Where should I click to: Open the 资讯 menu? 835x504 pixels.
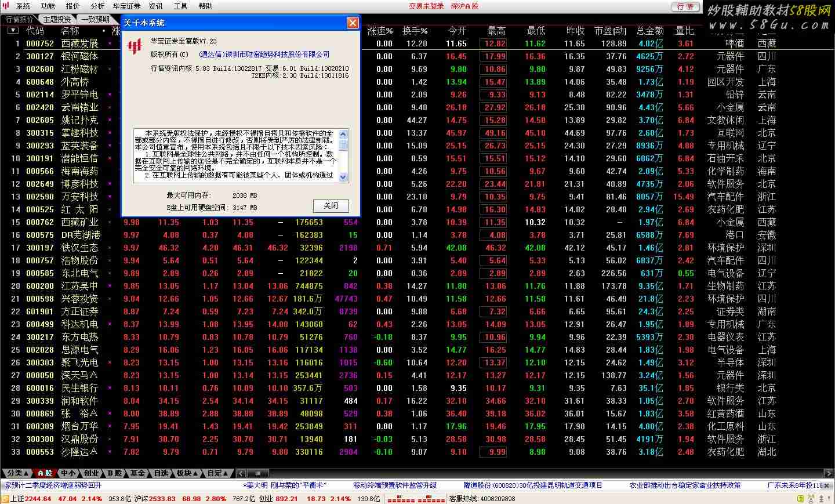click(x=156, y=6)
